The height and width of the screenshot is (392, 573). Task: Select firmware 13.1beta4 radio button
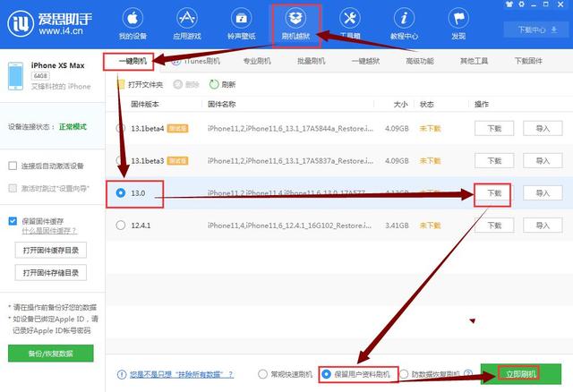coord(120,129)
